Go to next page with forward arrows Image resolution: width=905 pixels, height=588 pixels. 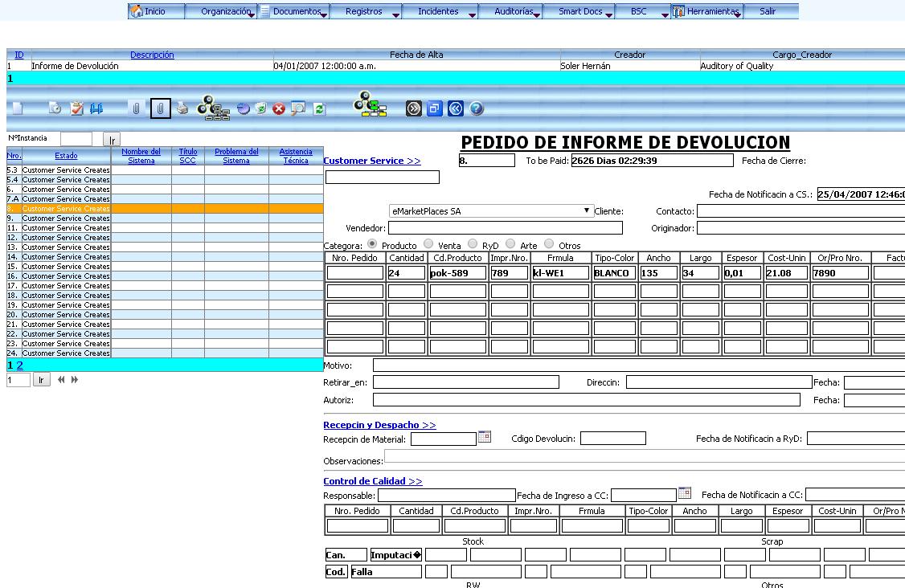(x=75, y=380)
